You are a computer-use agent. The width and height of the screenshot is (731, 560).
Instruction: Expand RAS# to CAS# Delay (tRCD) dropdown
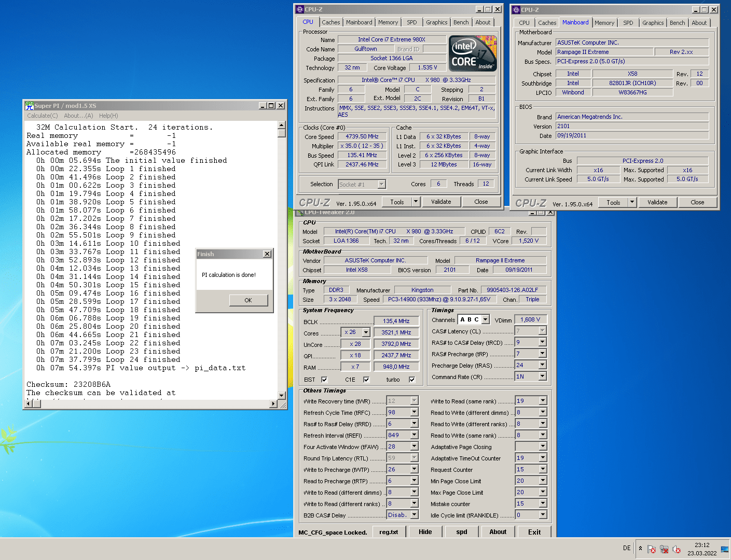point(543,342)
